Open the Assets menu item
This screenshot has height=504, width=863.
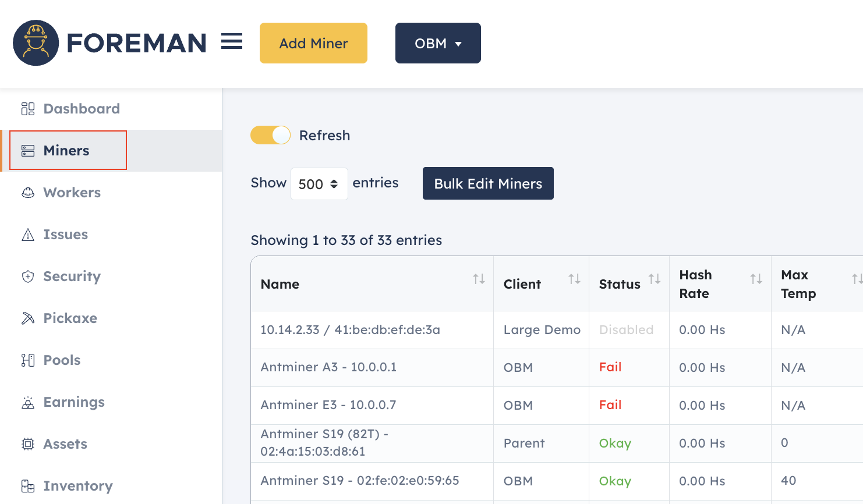(111, 444)
